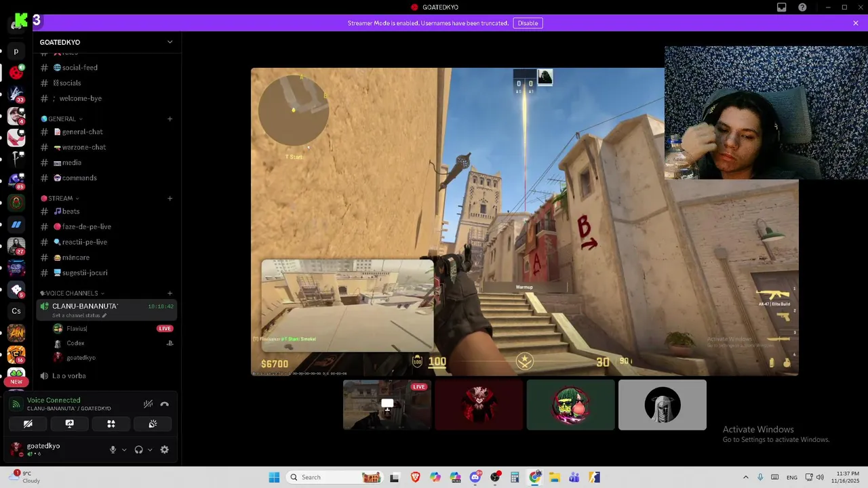Open ENG language switcher
Screen dimensions: 868x488
tap(791, 477)
